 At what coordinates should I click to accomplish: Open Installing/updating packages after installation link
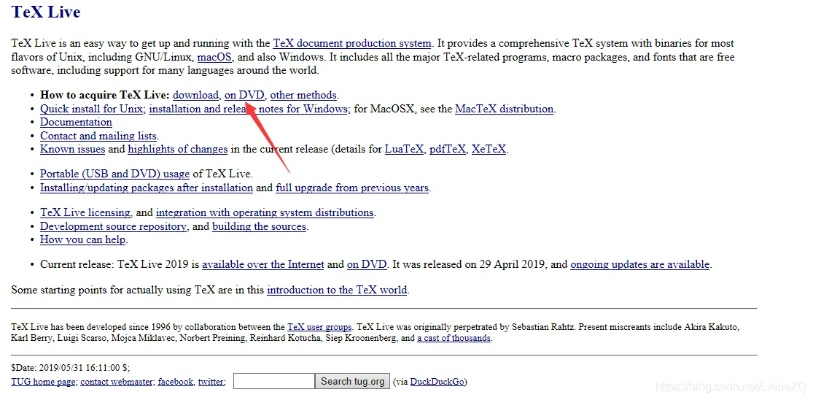pos(146,187)
